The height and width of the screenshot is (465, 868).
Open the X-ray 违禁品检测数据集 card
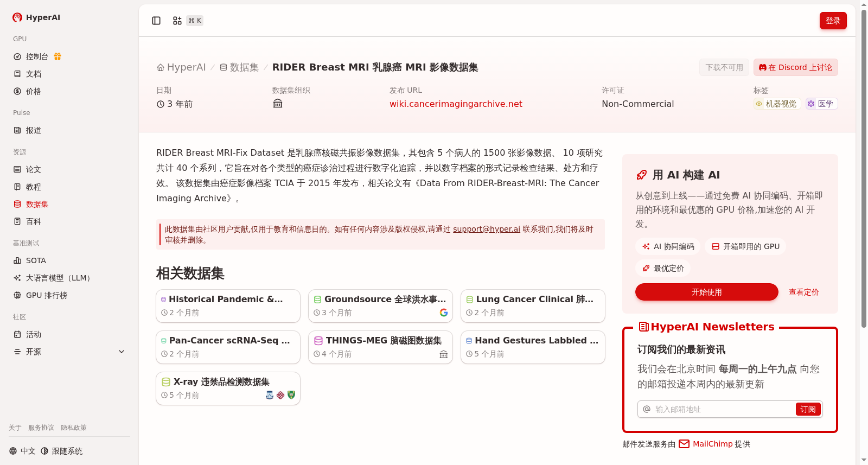(228, 388)
